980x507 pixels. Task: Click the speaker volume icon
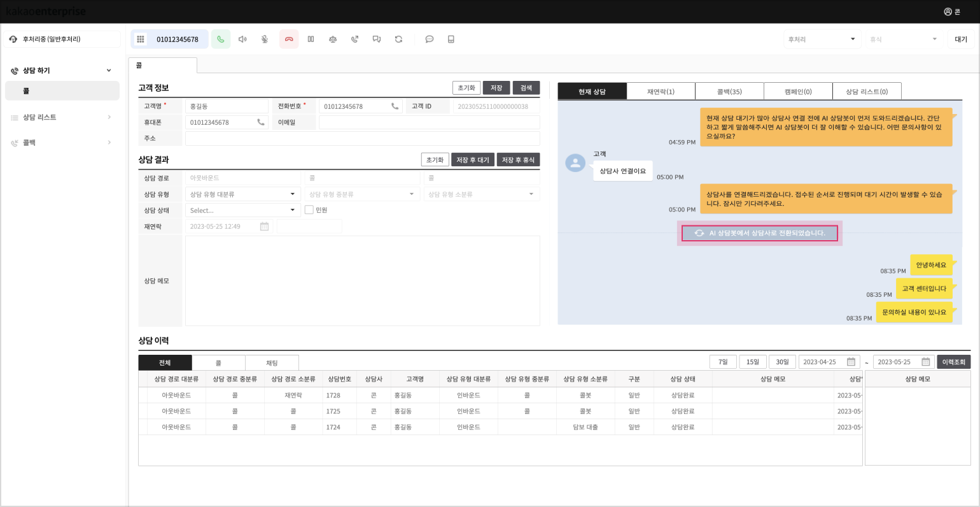click(242, 39)
